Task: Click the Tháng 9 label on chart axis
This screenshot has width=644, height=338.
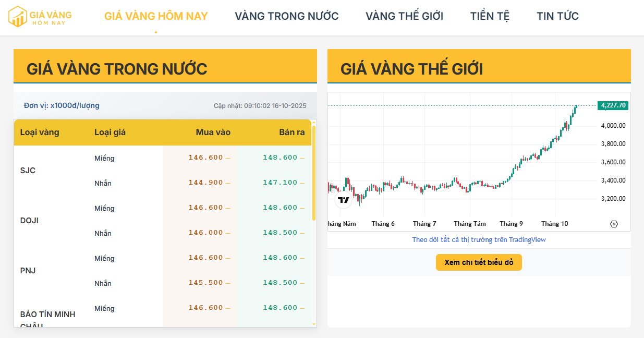Action: (511, 224)
